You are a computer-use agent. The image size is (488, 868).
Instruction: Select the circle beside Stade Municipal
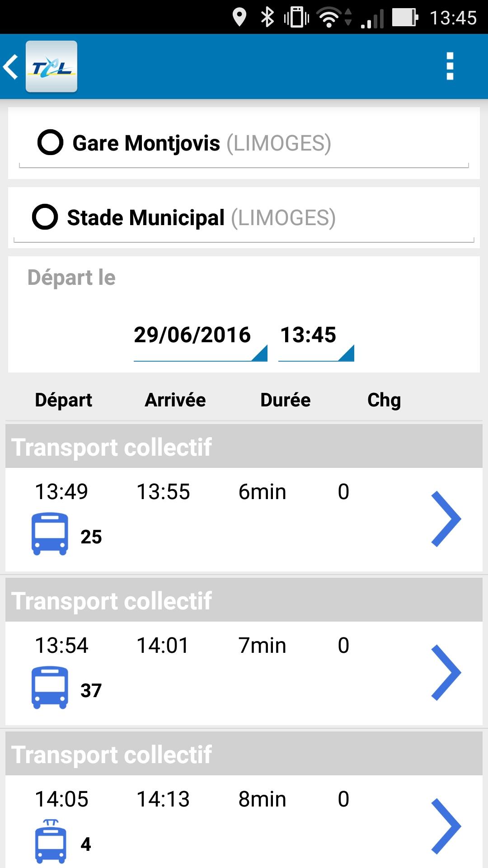pos(45,217)
